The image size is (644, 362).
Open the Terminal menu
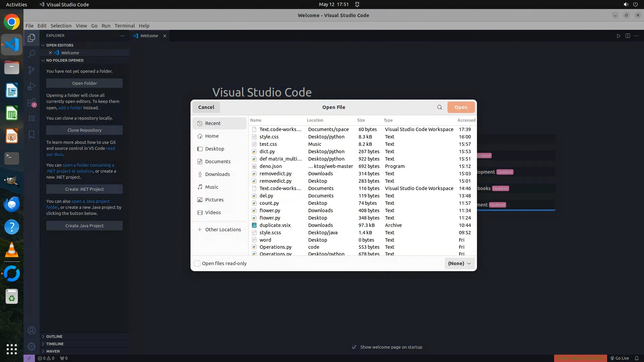click(124, 26)
